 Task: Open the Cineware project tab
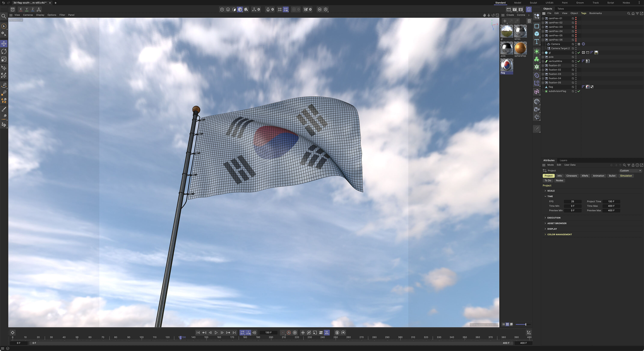pos(571,176)
